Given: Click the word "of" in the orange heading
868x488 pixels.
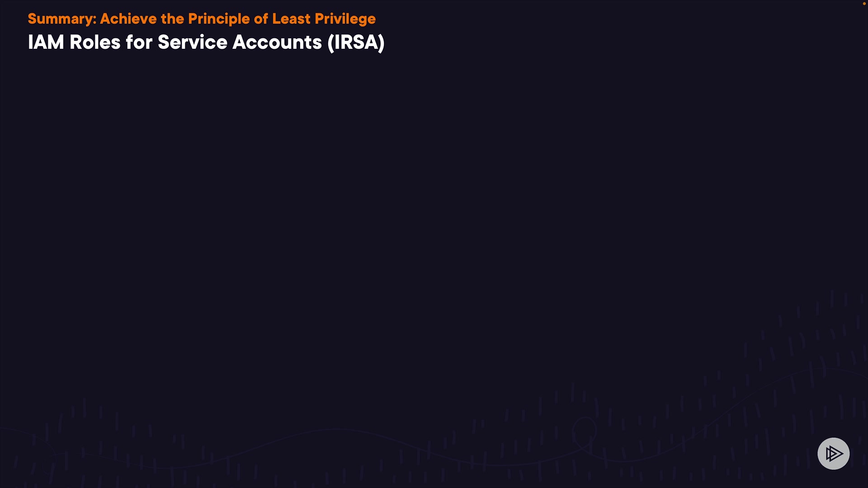Looking at the screenshot, I should [261, 19].
